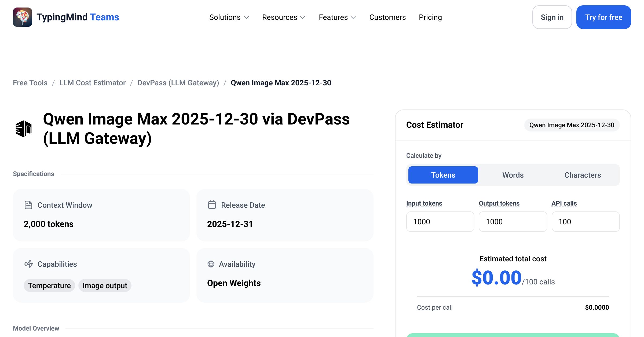Click the Availability globe icon
The width and height of the screenshot is (644, 337).
(211, 264)
